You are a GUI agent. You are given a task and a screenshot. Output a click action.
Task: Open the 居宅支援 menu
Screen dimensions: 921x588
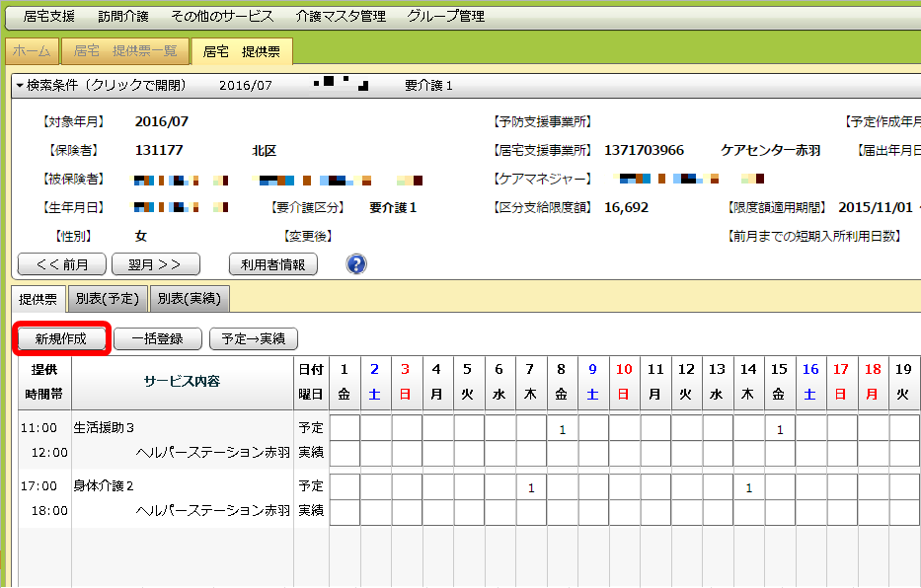click(48, 16)
